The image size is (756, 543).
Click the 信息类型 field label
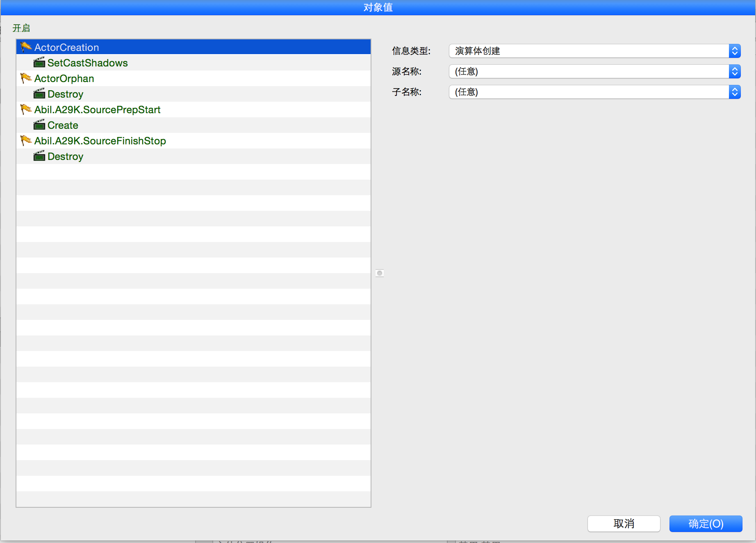click(411, 51)
